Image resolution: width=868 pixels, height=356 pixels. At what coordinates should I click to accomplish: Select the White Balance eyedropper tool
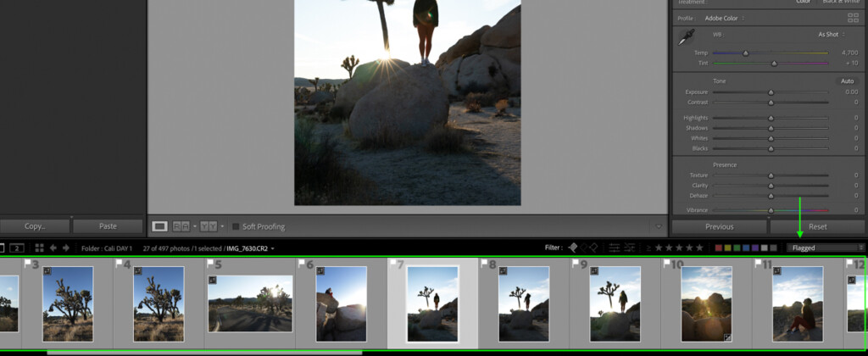tap(687, 37)
